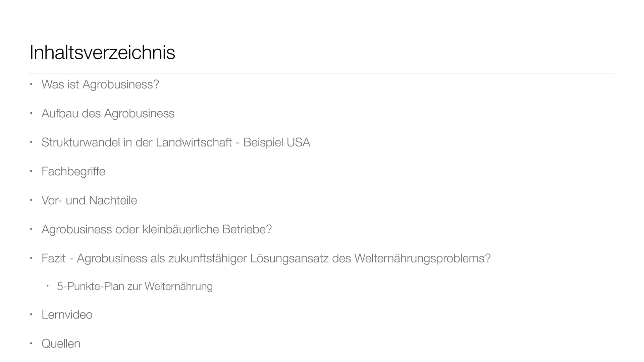Click the "Aufbau des Agrobusiness" entry
Screen dimensions: 644x362
coord(108,113)
